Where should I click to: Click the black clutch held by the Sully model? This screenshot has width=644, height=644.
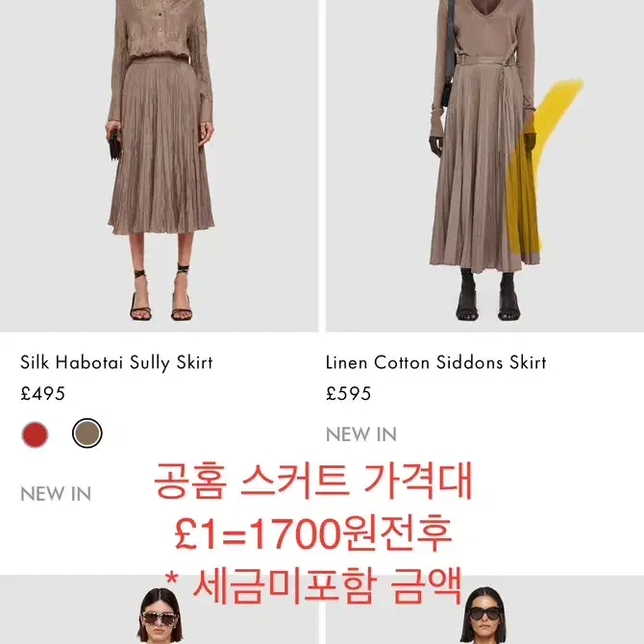[114, 146]
